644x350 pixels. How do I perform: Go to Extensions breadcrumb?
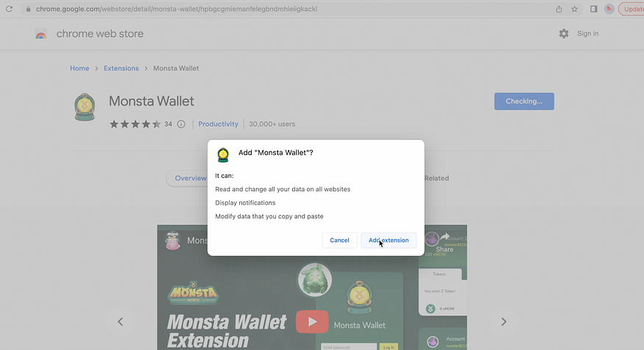click(x=121, y=68)
